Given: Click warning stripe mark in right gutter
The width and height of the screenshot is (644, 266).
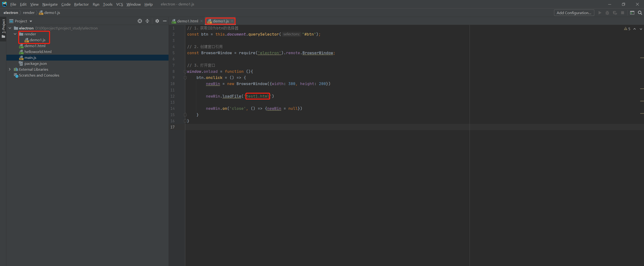Looking at the screenshot, I should (x=642, y=58).
